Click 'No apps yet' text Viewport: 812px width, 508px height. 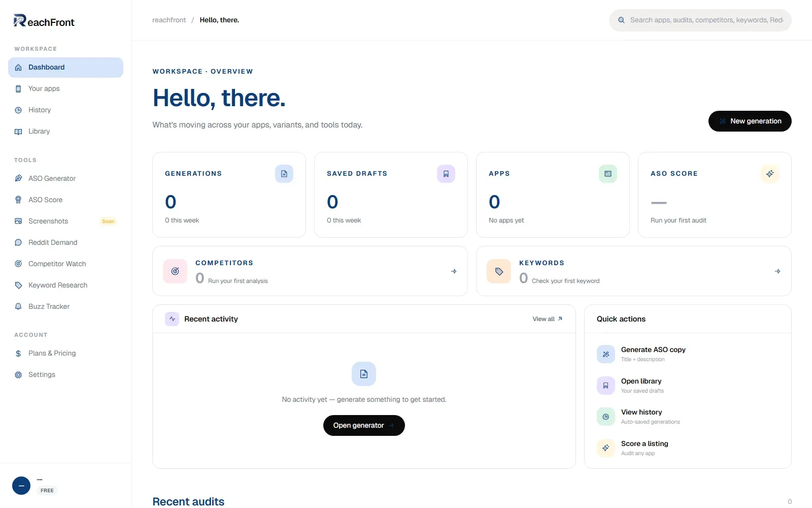coord(506,220)
